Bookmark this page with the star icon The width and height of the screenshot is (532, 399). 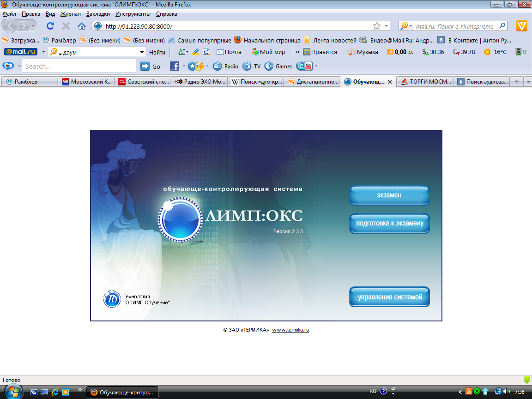point(377,26)
